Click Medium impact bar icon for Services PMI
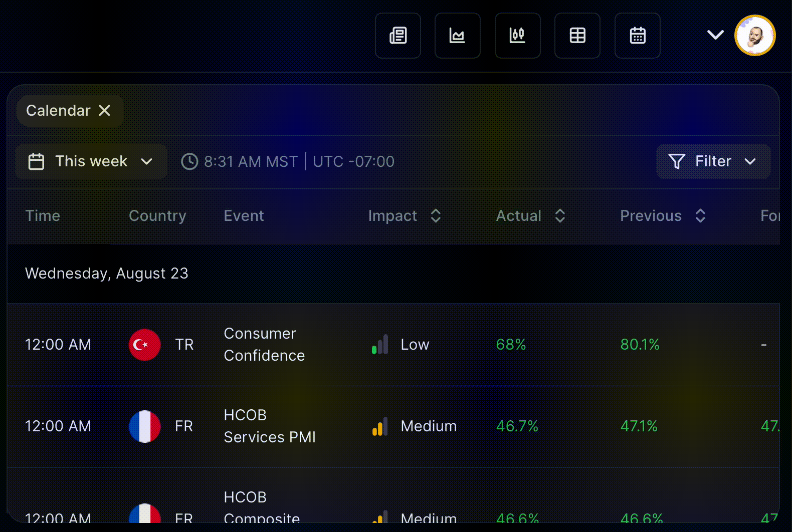Image resolution: width=792 pixels, height=532 pixels. (x=380, y=426)
